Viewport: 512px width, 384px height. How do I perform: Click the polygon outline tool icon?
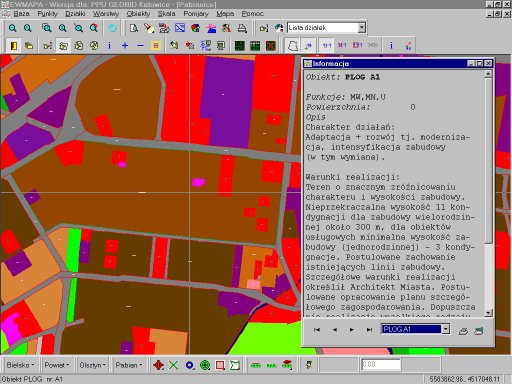293,45
